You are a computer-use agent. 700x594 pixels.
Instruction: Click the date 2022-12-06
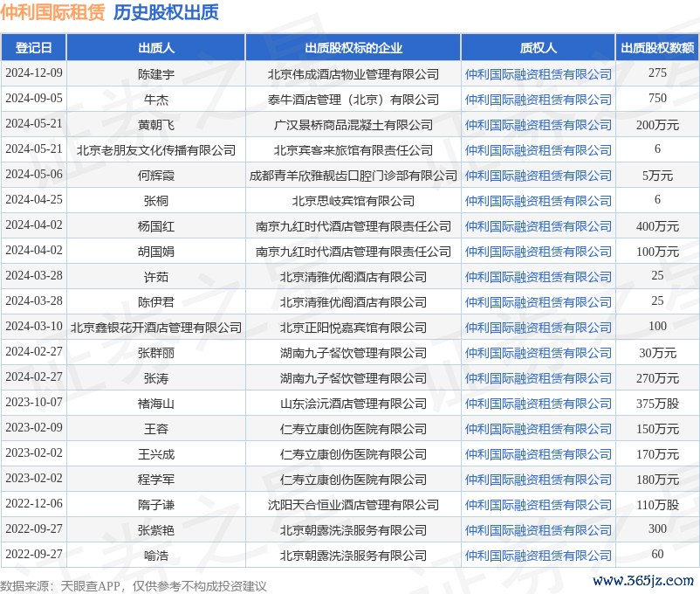coord(34,503)
